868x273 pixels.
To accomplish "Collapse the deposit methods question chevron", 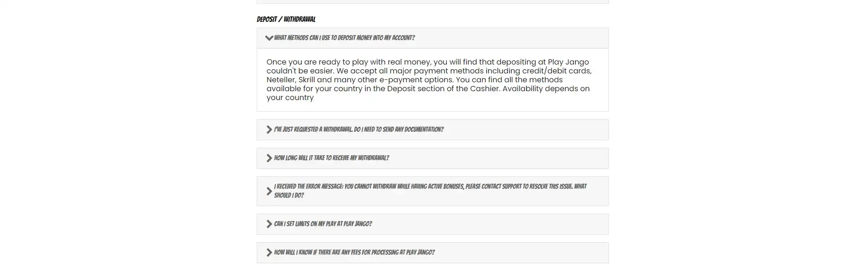I will pos(269,38).
